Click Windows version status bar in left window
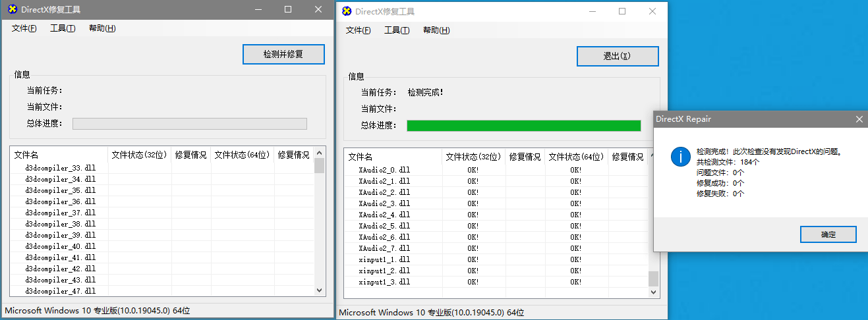Viewport: 868px width, 320px height. pyautogui.click(x=98, y=310)
